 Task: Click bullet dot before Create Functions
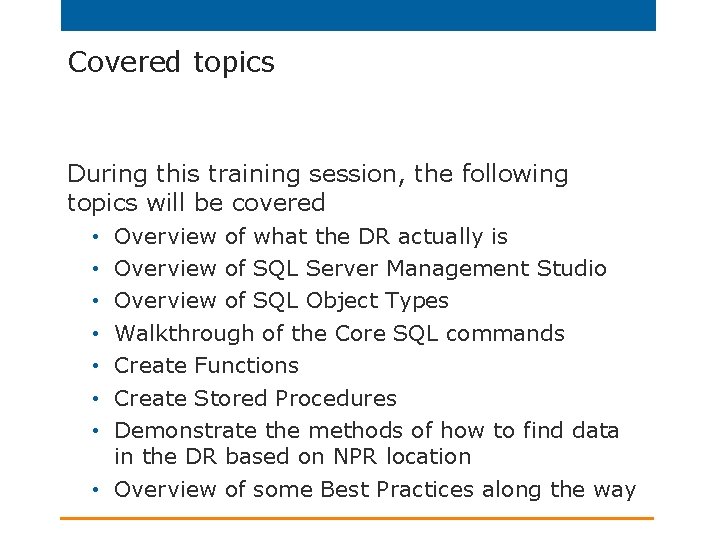96,366
